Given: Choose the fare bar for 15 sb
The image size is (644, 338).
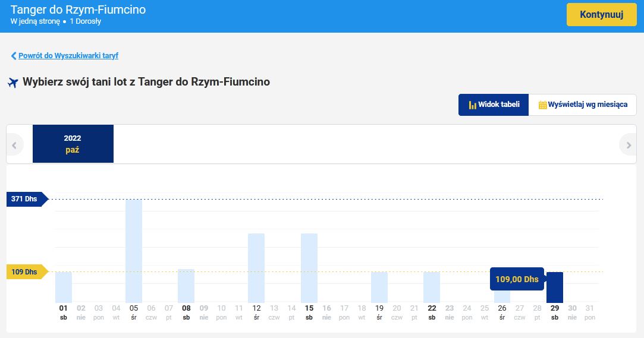Looking at the screenshot, I should [309, 267].
